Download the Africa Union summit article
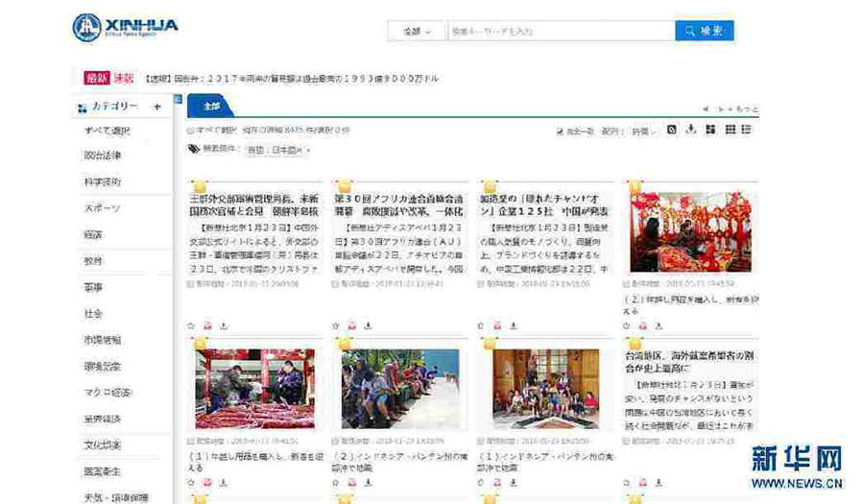The width and height of the screenshot is (864, 504). [x=368, y=325]
